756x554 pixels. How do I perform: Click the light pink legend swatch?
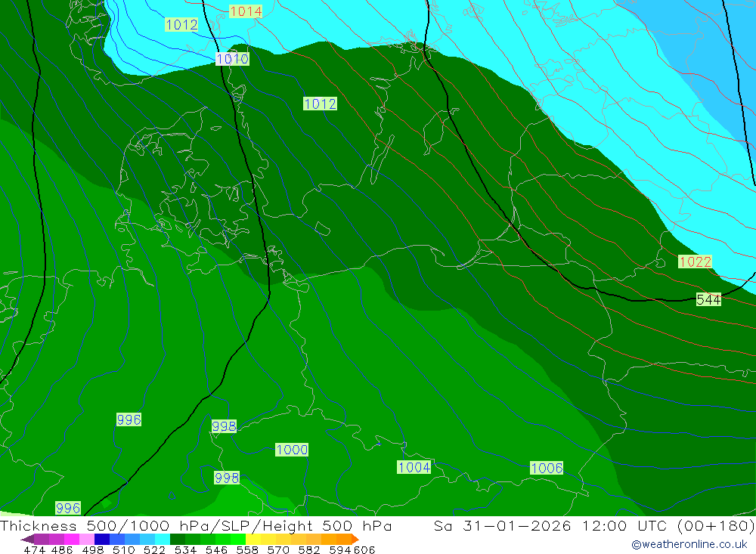87,539
